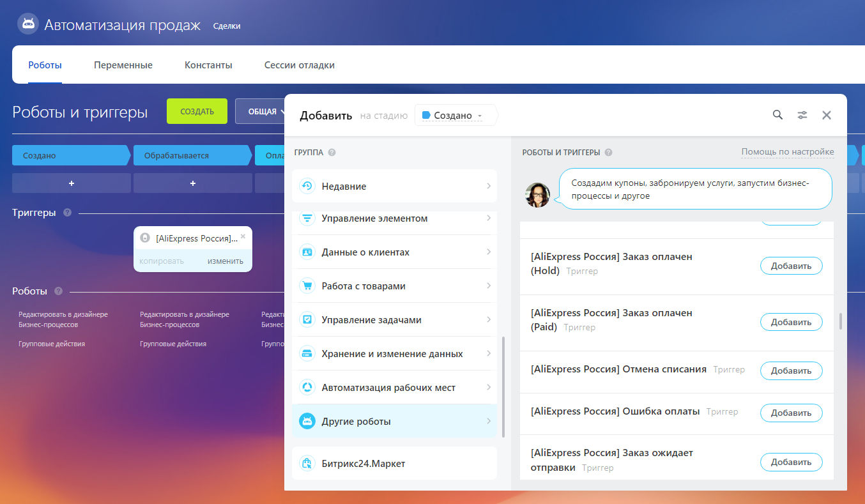865x504 pixels.
Task: Click the Автоматизация рабочих мест icon
Action: pyautogui.click(x=307, y=388)
